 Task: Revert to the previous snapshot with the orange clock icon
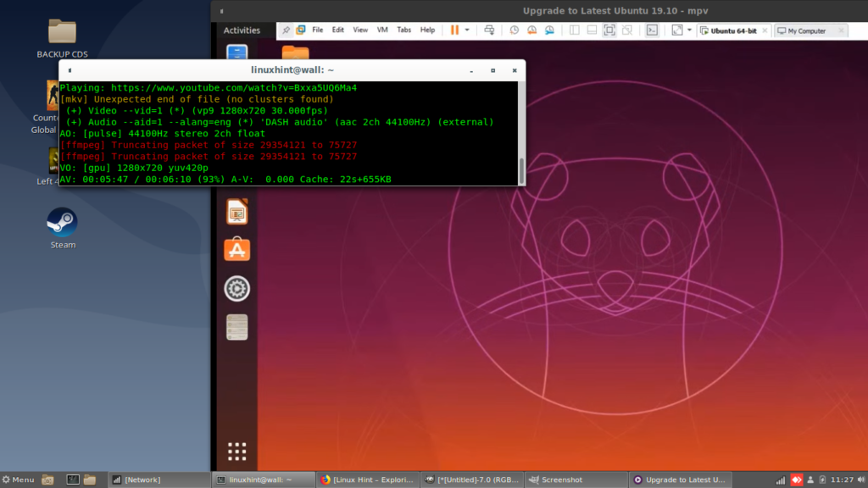[531, 30]
